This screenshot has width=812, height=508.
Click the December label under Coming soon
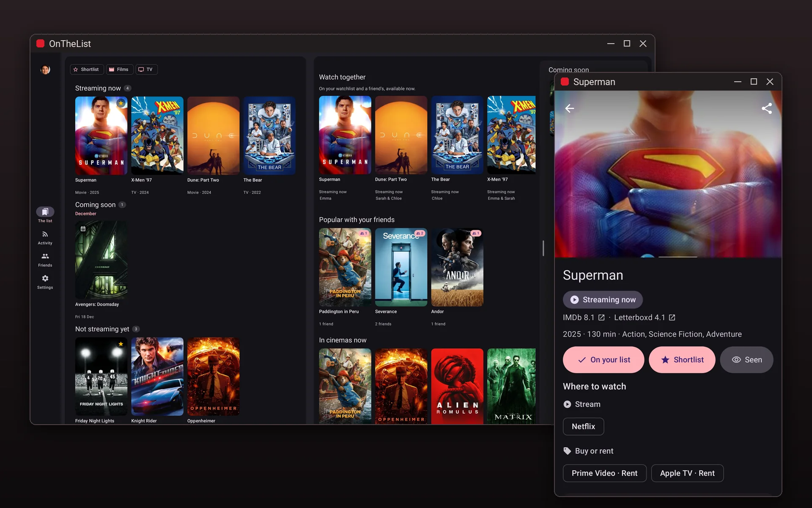(x=85, y=214)
